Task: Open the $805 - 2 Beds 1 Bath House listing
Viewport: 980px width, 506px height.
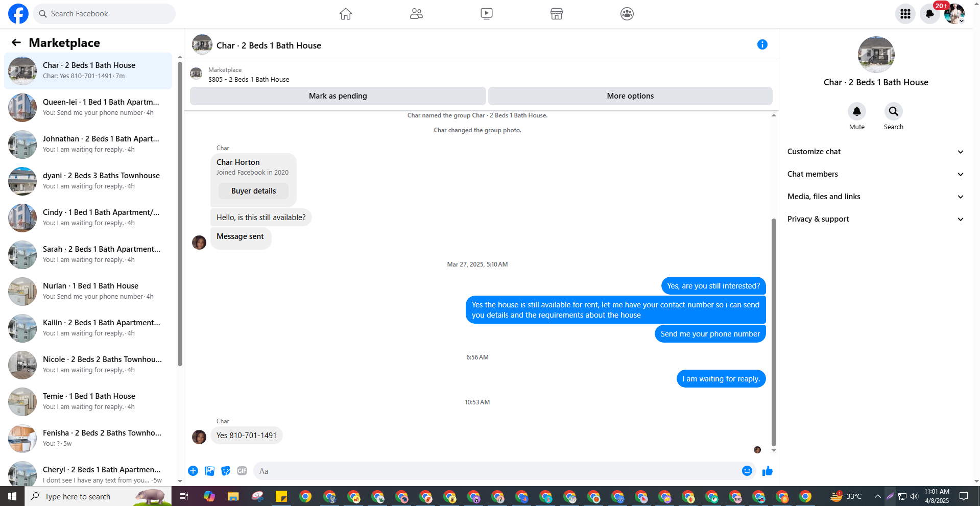Action: tap(249, 80)
